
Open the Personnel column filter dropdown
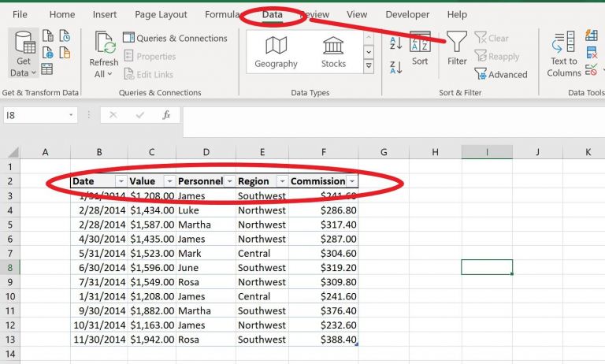228,181
